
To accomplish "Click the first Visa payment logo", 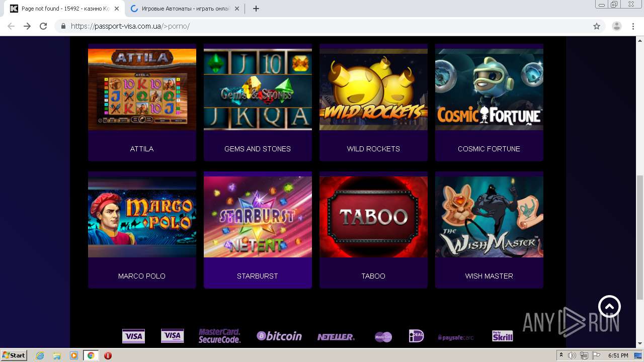I will 133,336.
